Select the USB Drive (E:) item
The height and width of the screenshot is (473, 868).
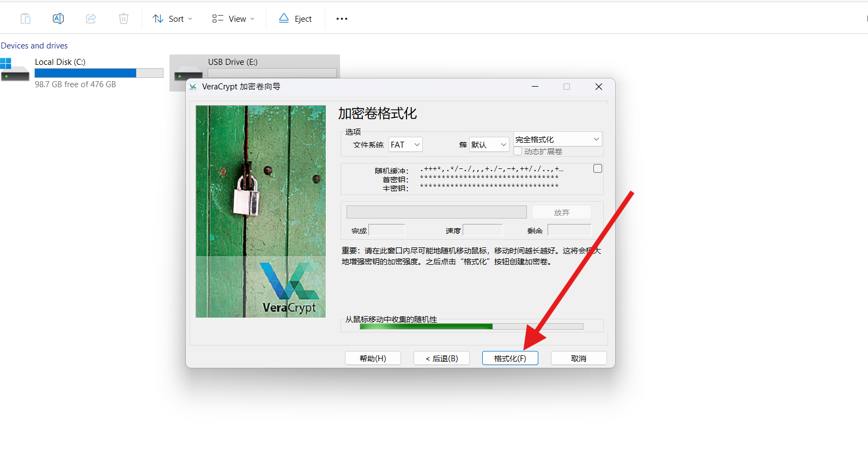pyautogui.click(x=254, y=66)
